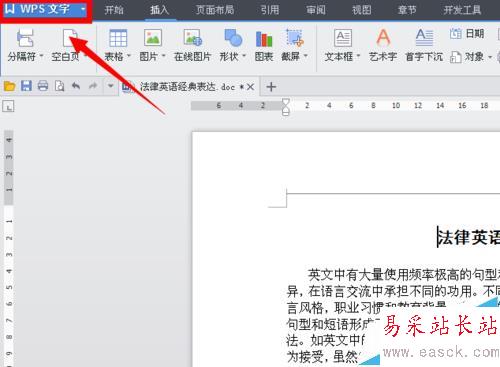Viewport: 500px width, 367px height.
Task: Add a new document tab
Action: click(x=271, y=87)
